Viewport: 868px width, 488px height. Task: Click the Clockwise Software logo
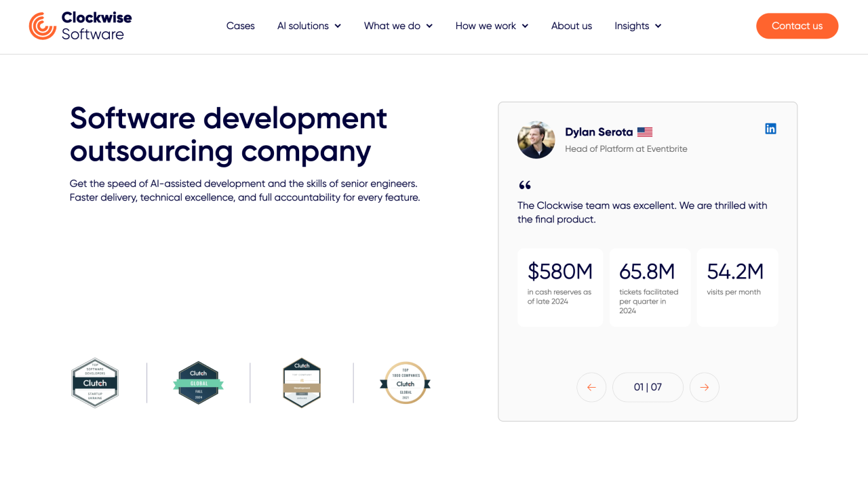tap(80, 26)
